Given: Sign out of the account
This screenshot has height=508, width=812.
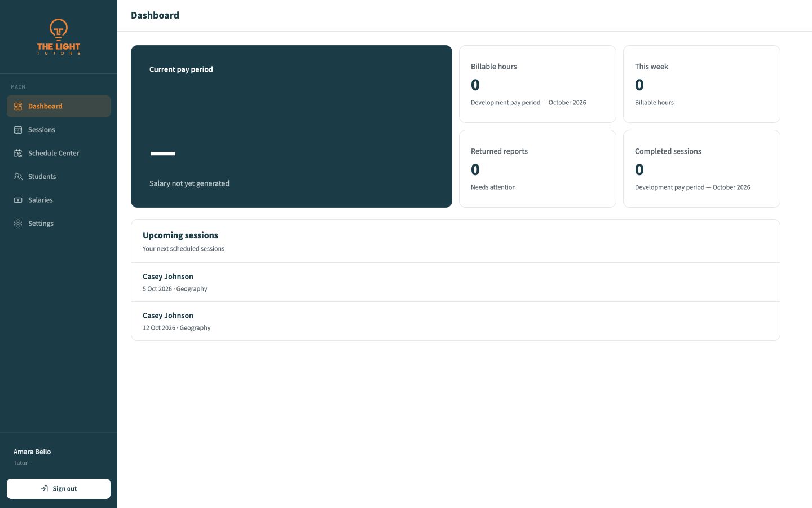Looking at the screenshot, I should tap(59, 489).
